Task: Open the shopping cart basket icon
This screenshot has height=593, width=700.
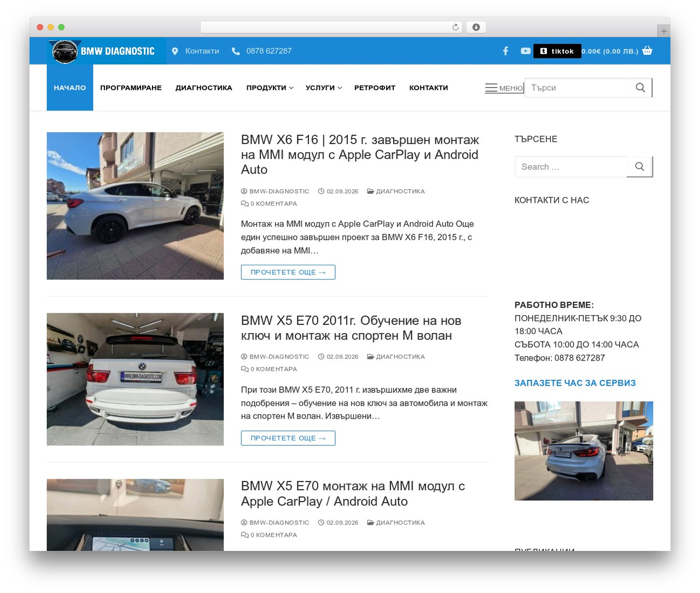Action: (647, 50)
